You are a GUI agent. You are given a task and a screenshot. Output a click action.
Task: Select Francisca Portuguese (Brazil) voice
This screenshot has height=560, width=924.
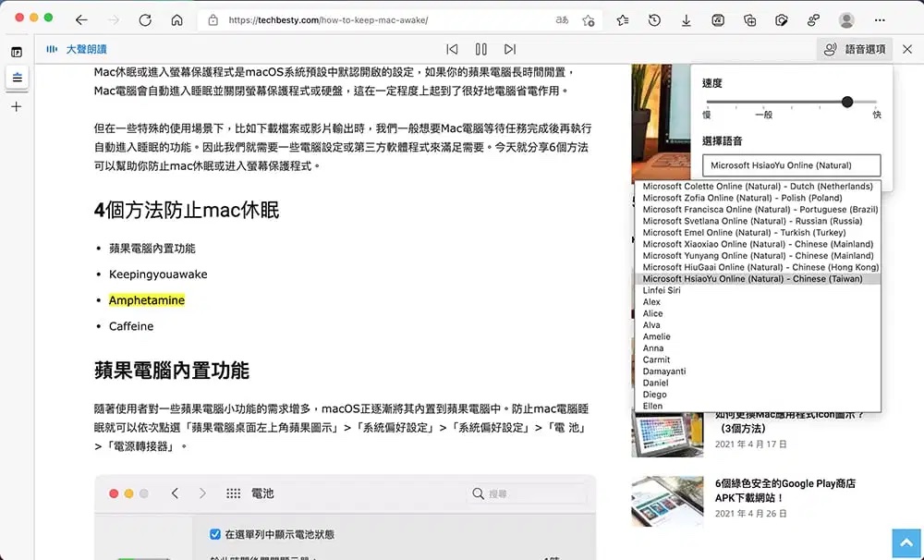[x=758, y=209]
